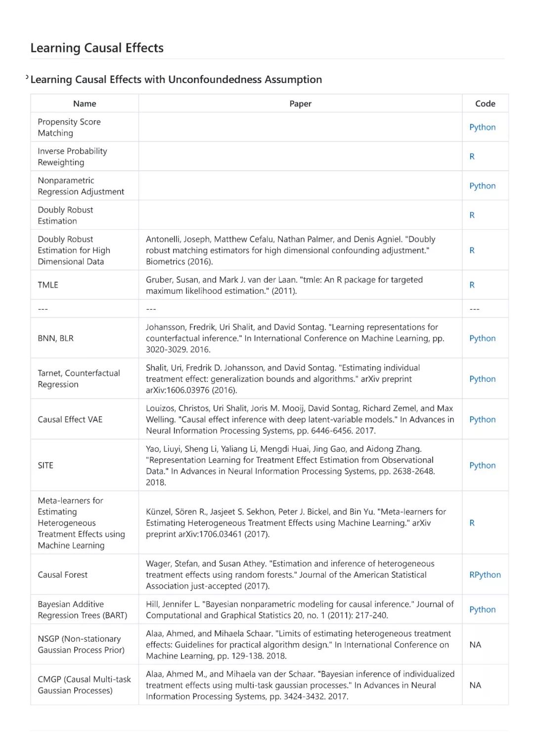Click the Paper column header
The image size is (534, 756).
(300, 103)
